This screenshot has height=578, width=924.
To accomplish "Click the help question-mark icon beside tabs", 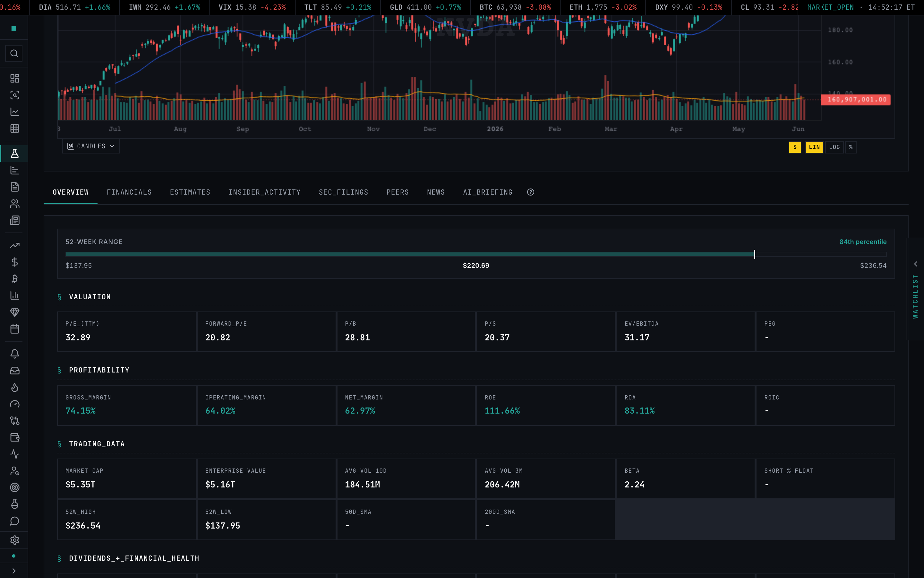I will pos(530,192).
